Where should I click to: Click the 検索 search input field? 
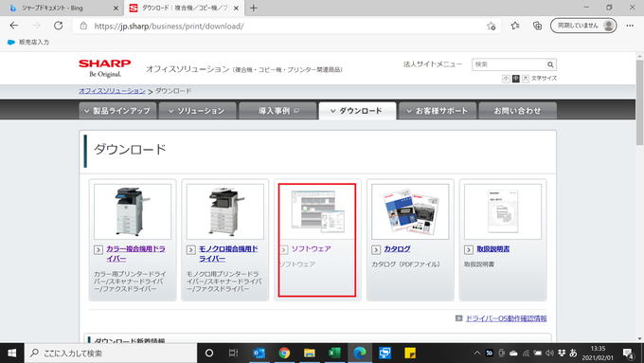tap(509, 64)
